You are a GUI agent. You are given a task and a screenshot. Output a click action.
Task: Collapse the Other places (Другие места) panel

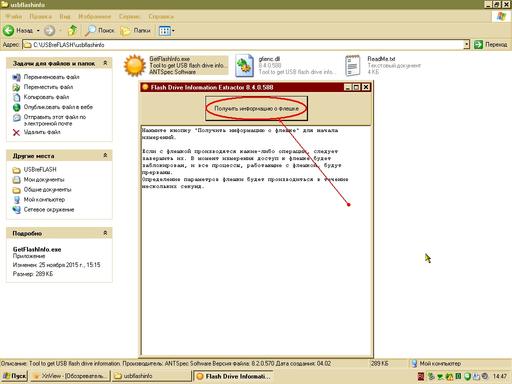(105, 156)
